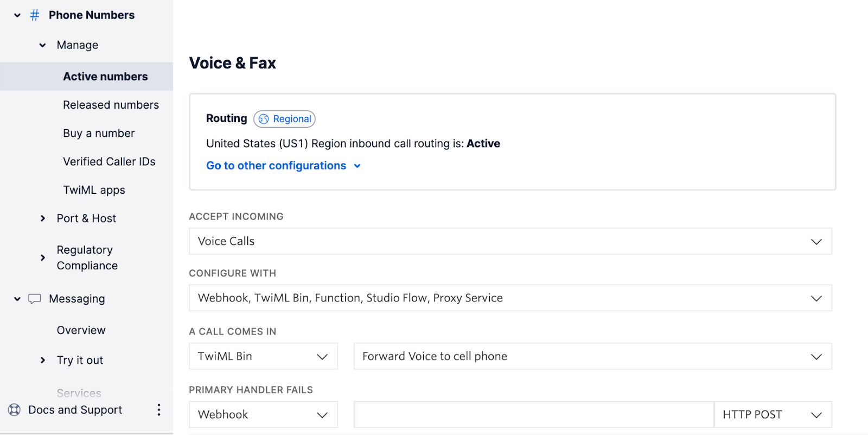This screenshot has width=868, height=435.
Task: Open the Forward Voice to cell phone dropdown
Action: (x=592, y=356)
